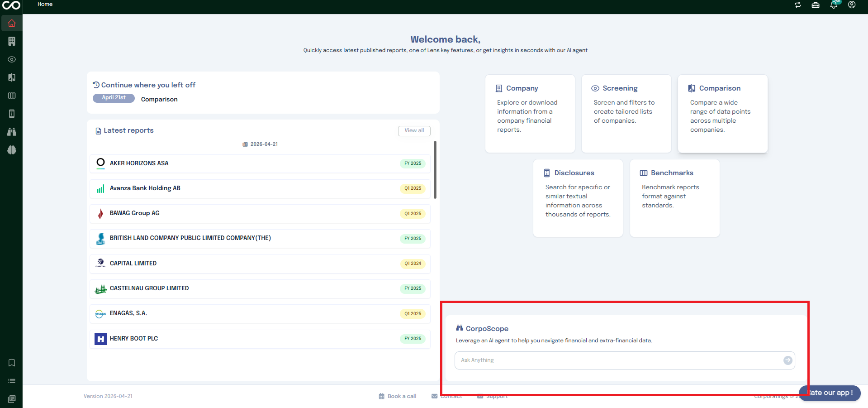Open HENRY BOOT PLC report

(x=260, y=339)
